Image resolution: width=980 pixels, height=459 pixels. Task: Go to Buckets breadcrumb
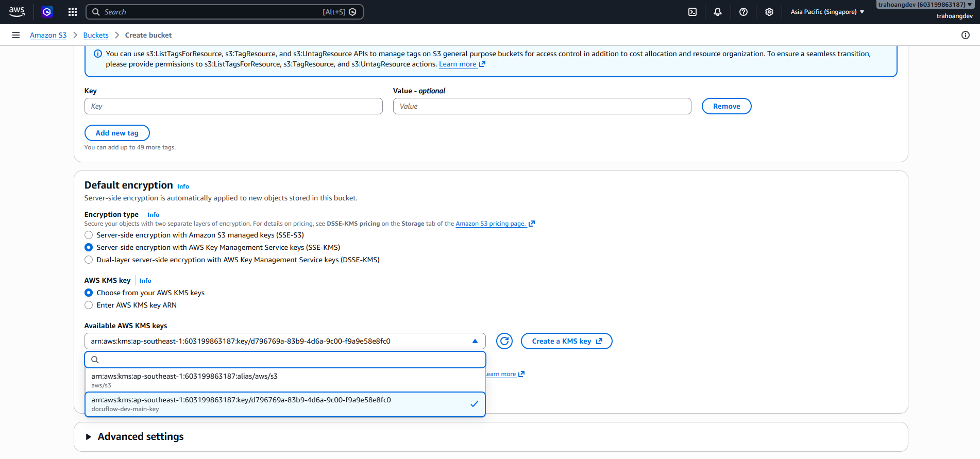pyautogui.click(x=96, y=35)
